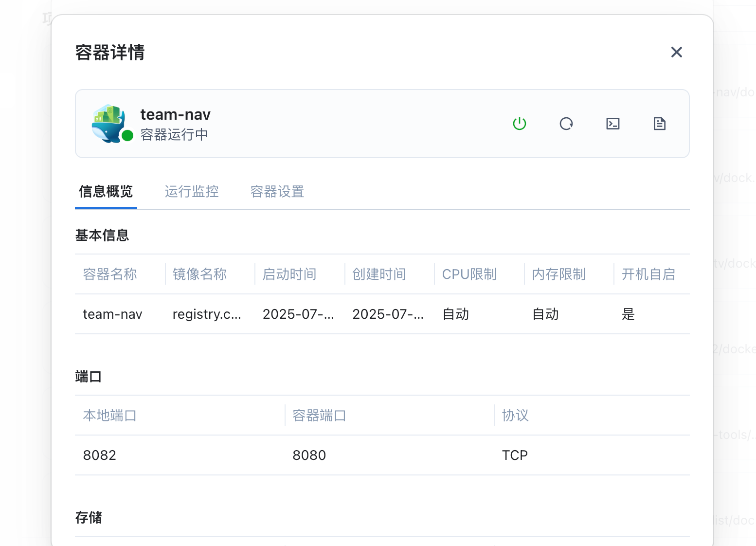Click the 容器名称 column header
This screenshot has width=756, height=546.
[110, 274]
